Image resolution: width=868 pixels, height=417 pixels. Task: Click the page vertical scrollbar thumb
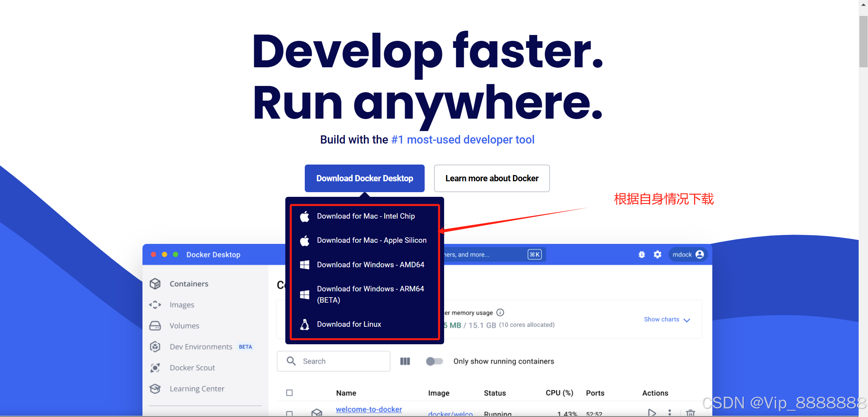[863, 42]
